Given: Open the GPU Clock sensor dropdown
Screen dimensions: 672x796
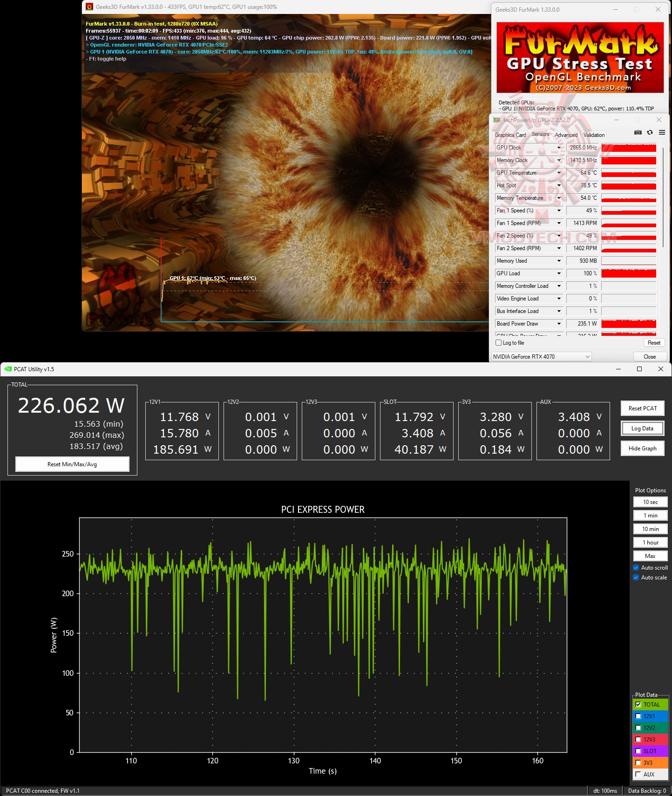Looking at the screenshot, I should [559, 148].
